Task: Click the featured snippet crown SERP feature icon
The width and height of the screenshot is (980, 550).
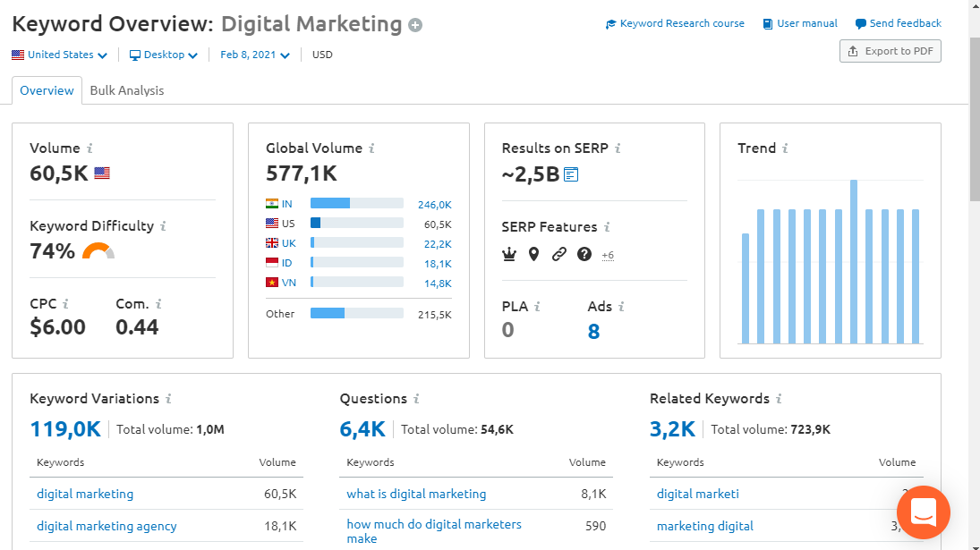Action: (508, 254)
